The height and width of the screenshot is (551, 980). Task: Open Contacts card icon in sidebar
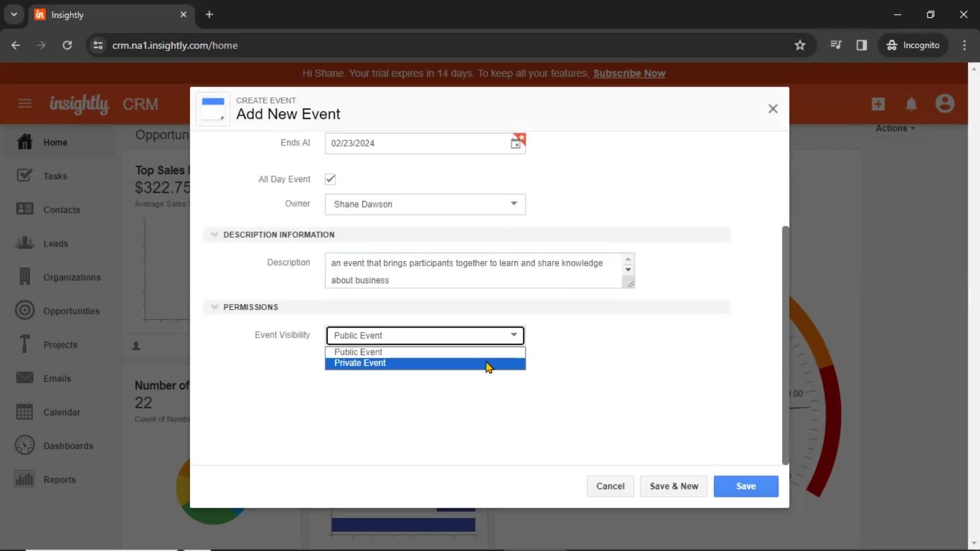click(x=24, y=209)
